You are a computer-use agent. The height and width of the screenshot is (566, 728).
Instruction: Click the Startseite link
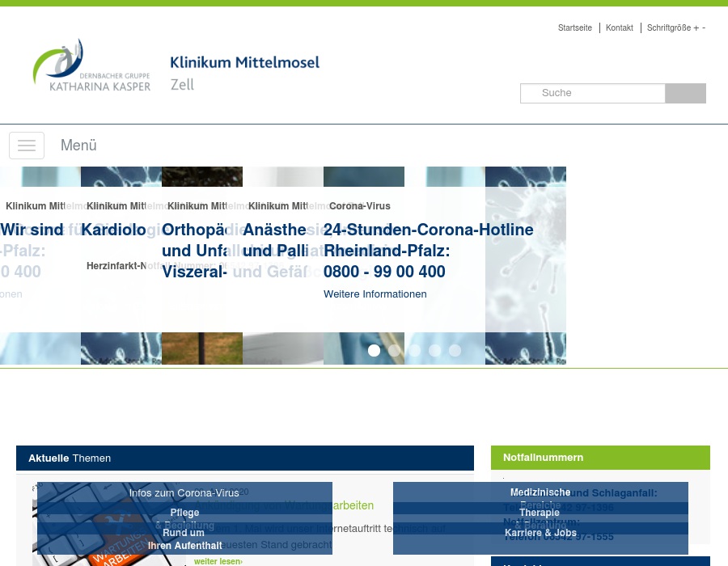click(x=575, y=27)
